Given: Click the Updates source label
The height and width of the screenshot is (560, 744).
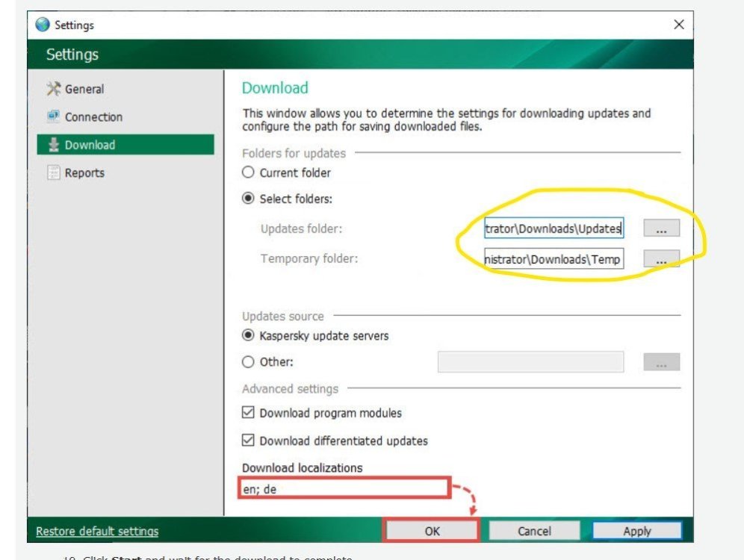Looking at the screenshot, I should pos(283,316).
